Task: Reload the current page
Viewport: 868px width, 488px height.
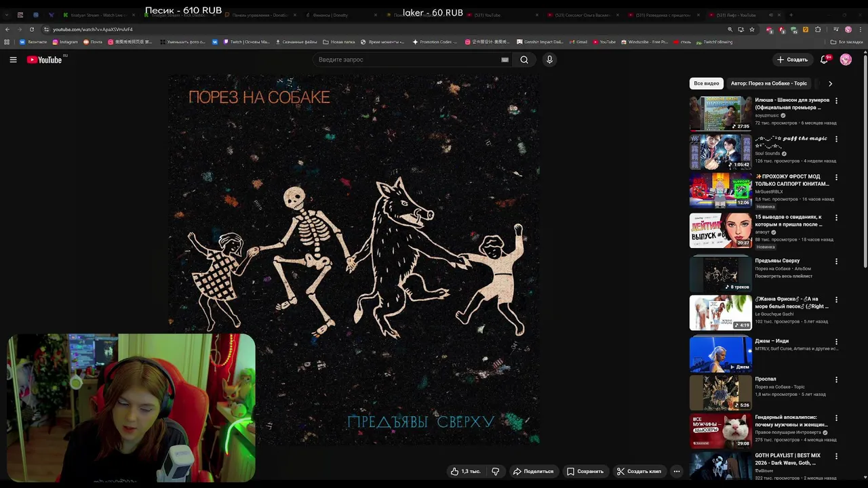Action: pos(32,29)
